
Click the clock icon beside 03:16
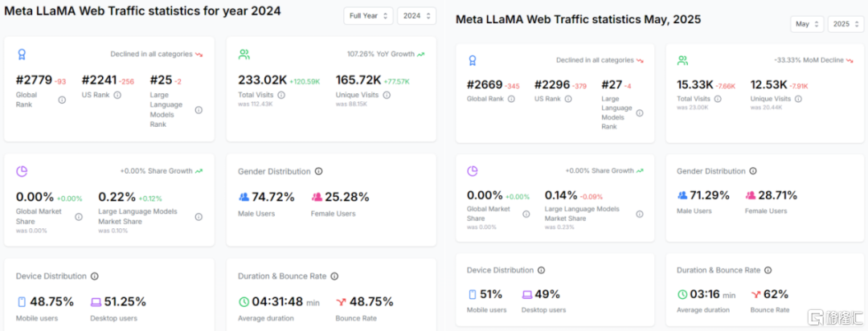(682, 295)
